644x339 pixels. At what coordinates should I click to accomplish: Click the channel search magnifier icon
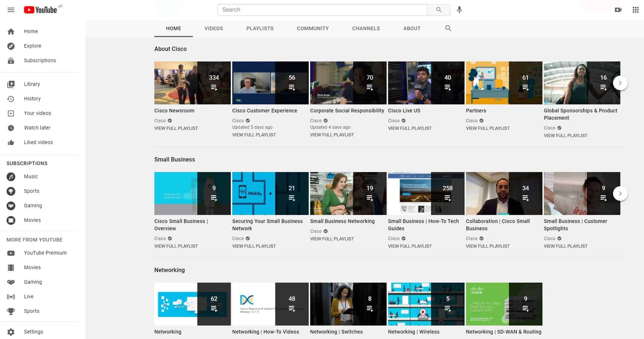tap(448, 28)
